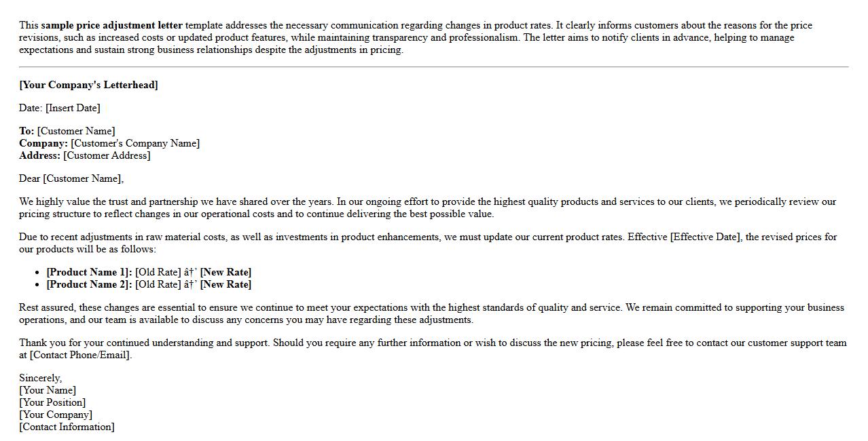Click the '[Your Position]' signature placeholder
This screenshot has height=441, width=868.
pos(52,402)
